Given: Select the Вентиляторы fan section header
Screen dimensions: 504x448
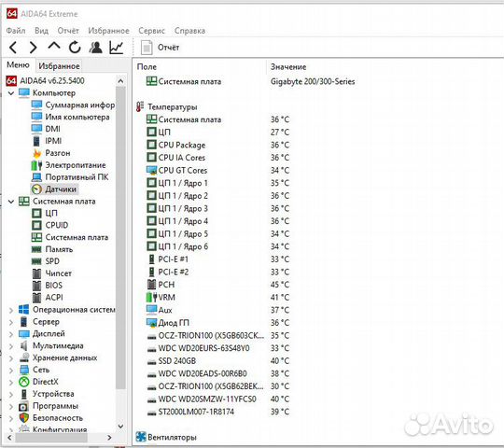Looking at the screenshot, I should tap(166, 438).
